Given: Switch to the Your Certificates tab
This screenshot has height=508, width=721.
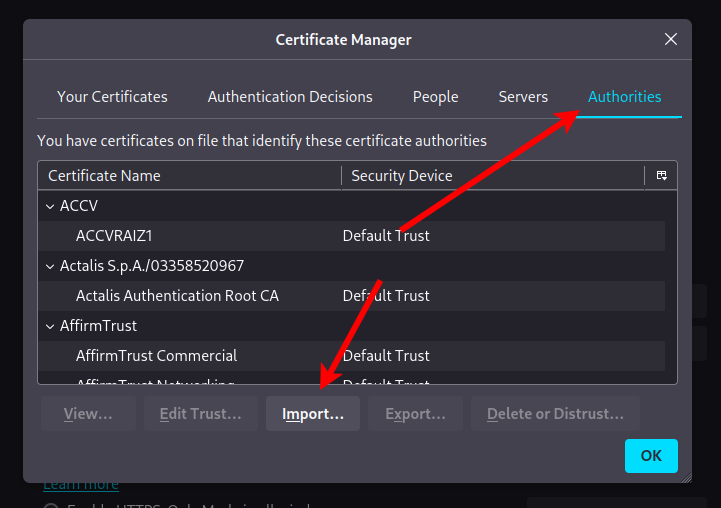Looking at the screenshot, I should pyautogui.click(x=112, y=97).
